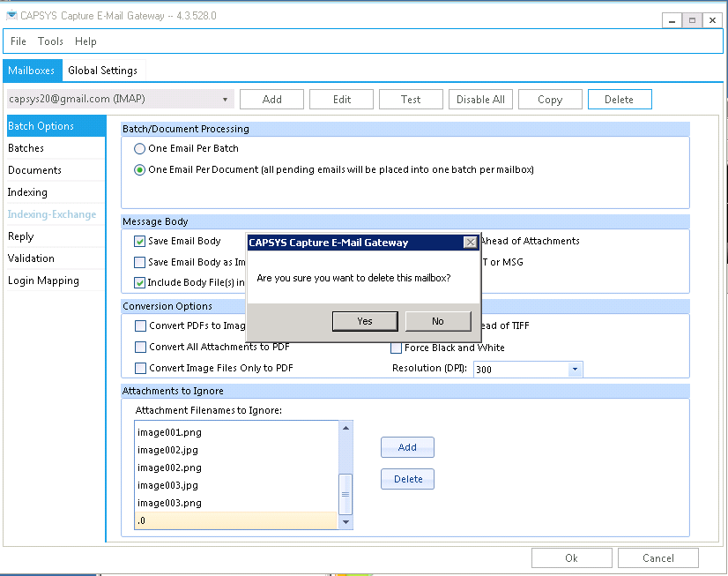728x576 pixels.
Task: Select the .0 entry in ignore list
Action: [236, 520]
